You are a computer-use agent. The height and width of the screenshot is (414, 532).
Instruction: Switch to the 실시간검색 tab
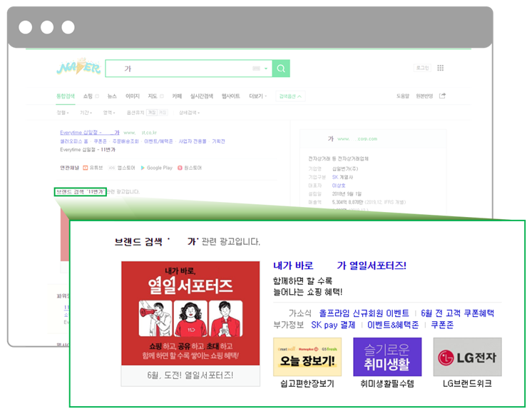pyautogui.click(x=202, y=96)
